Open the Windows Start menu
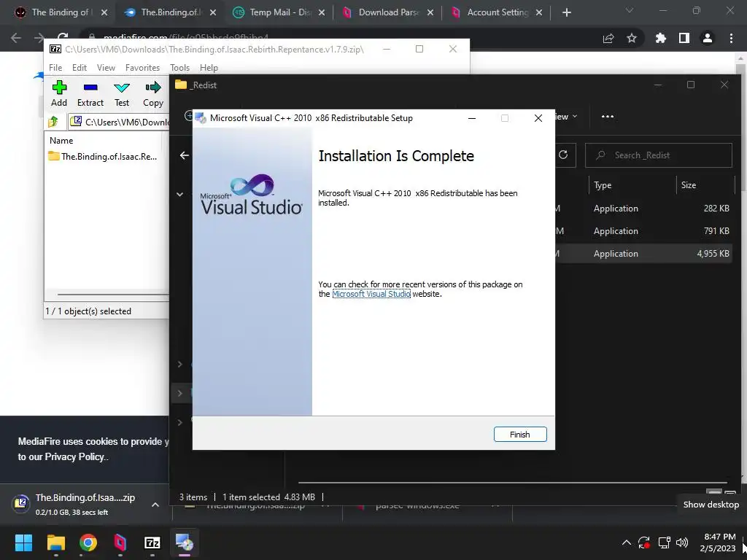 tap(23, 542)
